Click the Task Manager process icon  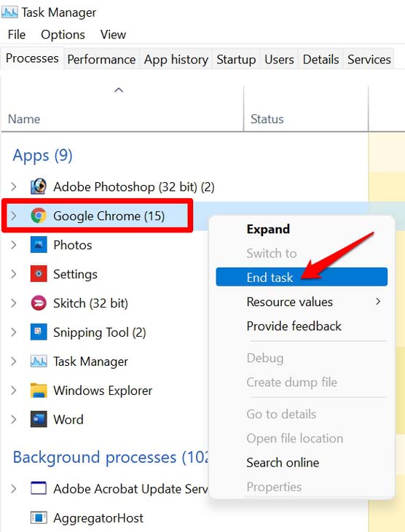(x=39, y=361)
